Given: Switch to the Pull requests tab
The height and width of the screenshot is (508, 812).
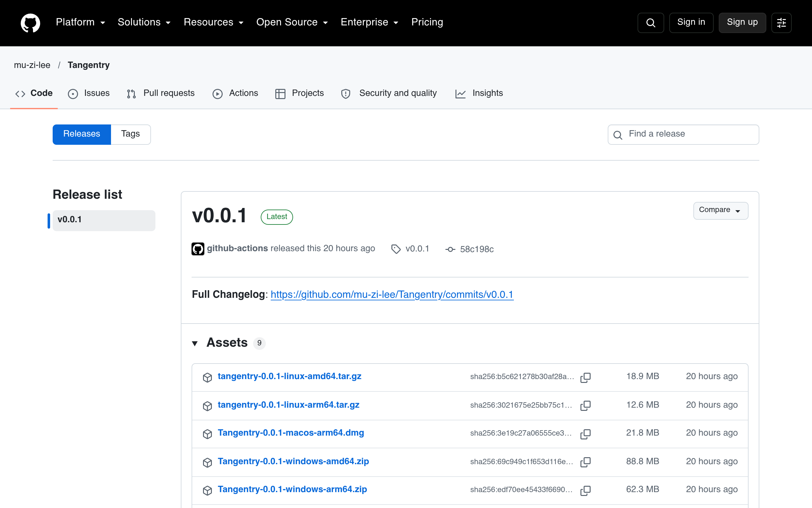Looking at the screenshot, I should coord(161,93).
